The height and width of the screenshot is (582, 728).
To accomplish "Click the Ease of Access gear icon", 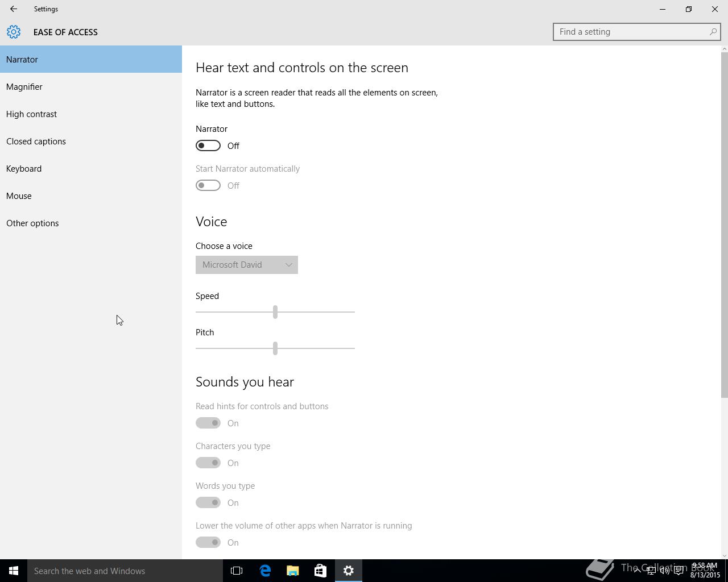I will (14, 32).
